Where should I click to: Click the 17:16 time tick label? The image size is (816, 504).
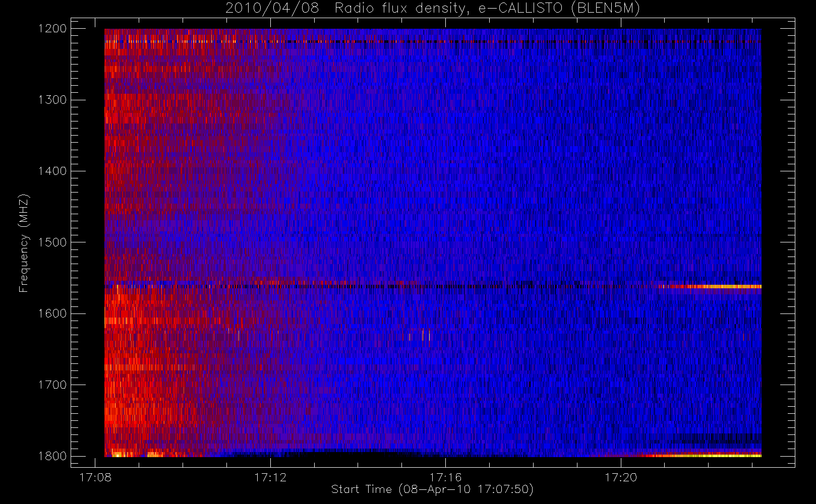445,477
